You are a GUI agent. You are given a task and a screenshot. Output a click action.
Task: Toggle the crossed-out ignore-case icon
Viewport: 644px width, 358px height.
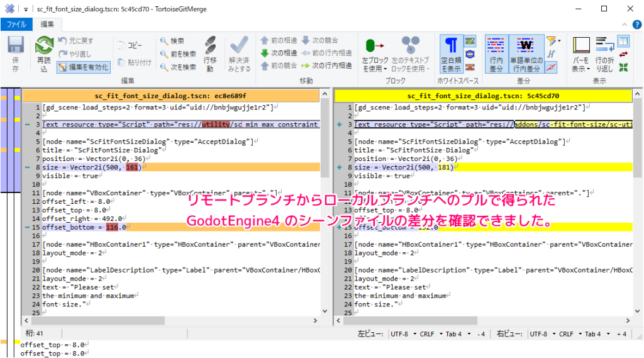click(x=551, y=67)
